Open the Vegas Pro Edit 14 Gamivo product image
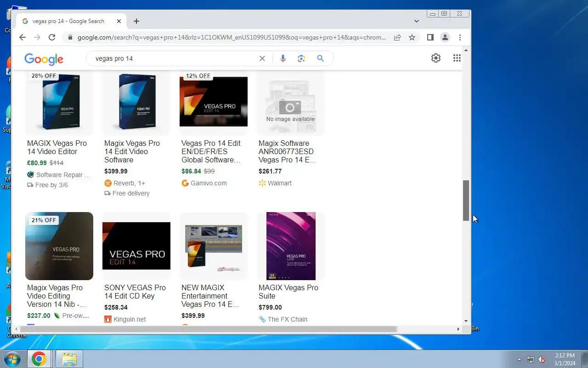The width and height of the screenshot is (588, 368). (214, 102)
